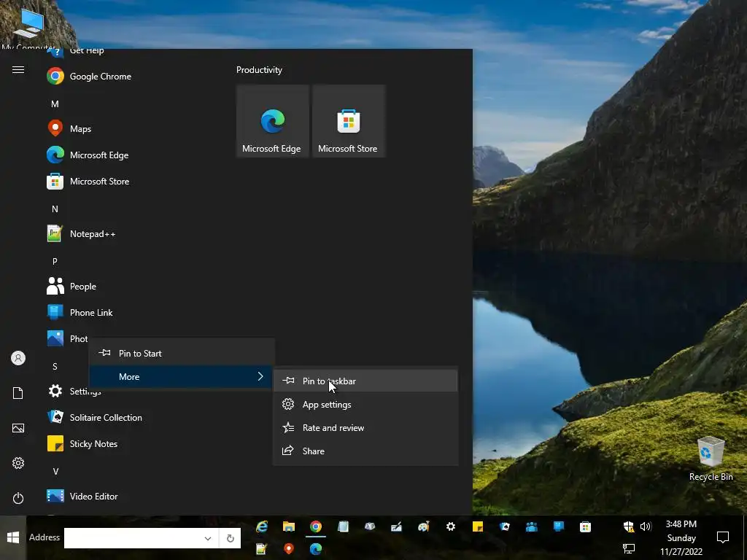Screen dimensions: 747x560
Task: Click the letter N group header
Action: click(55, 209)
